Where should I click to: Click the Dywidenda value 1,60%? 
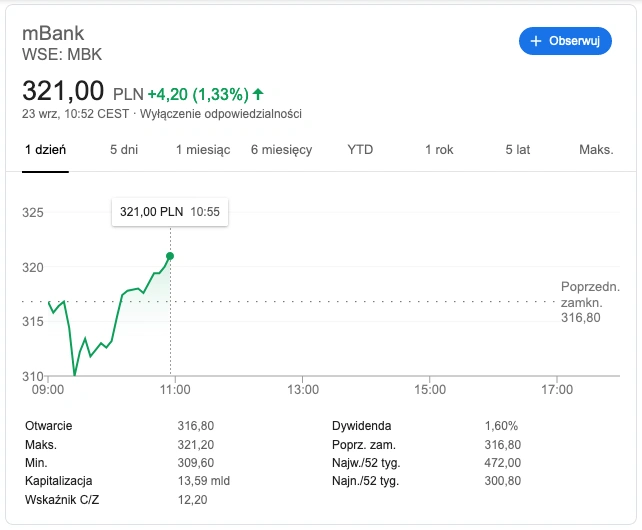pyautogui.click(x=501, y=426)
